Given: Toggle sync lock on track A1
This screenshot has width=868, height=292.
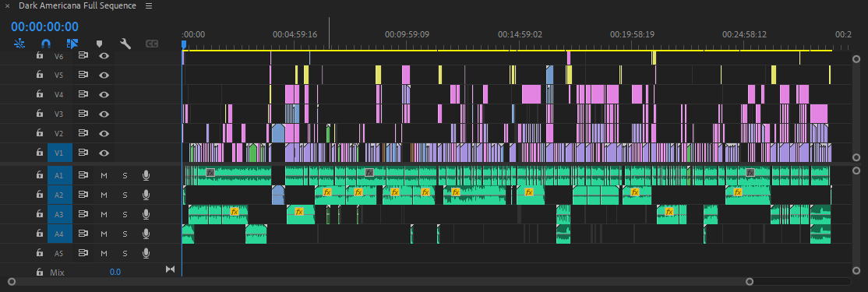Looking at the screenshot, I should pyautogui.click(x=83, y=174).
